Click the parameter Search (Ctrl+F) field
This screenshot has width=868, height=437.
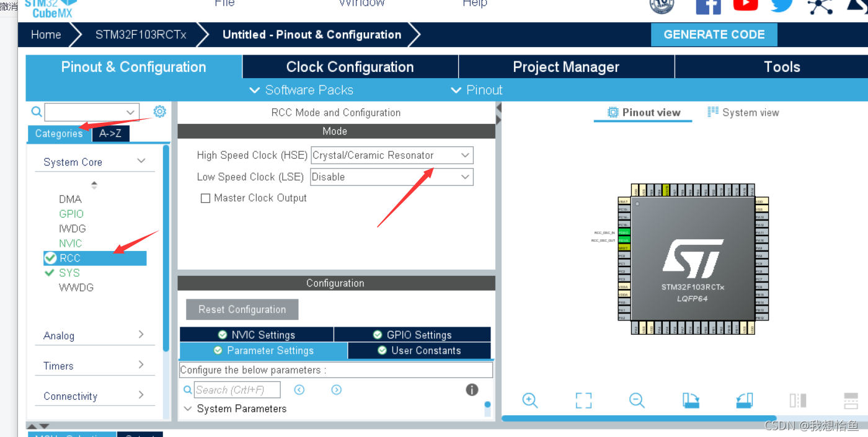(237, 390)
